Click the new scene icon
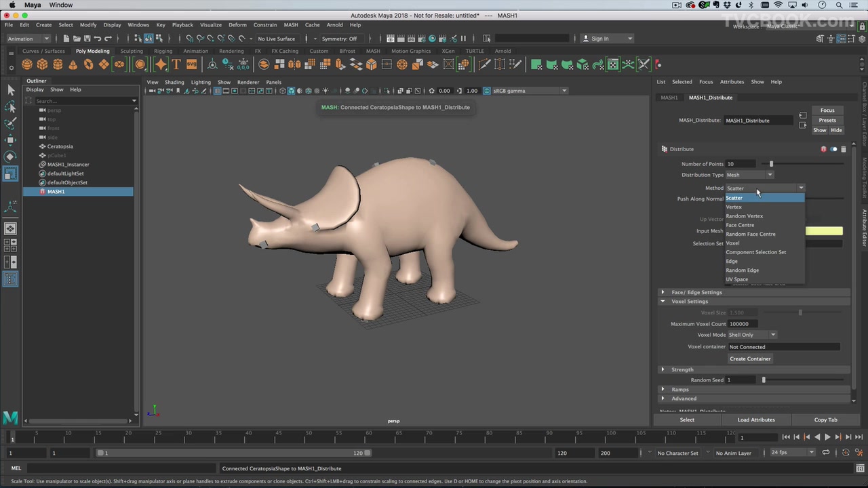The height and width of the screenshot is (488, 868). tap(66, 39)
